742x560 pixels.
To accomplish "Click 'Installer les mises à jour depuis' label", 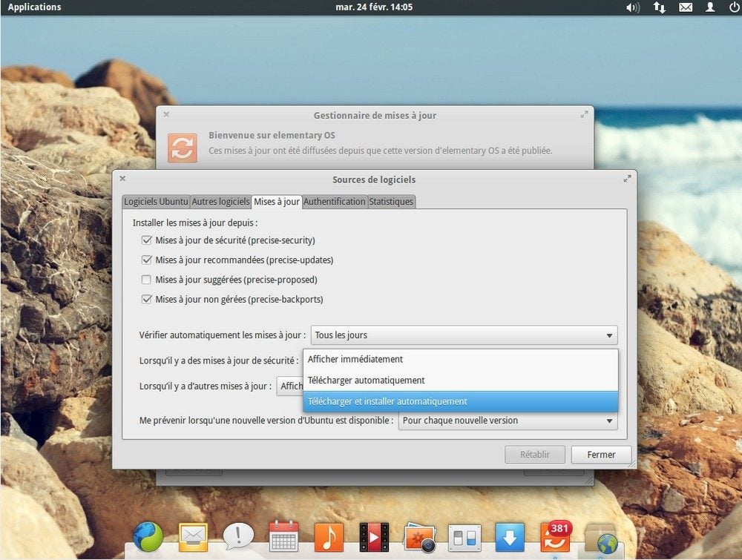I will pyautogui.click(x=195, y=223).
